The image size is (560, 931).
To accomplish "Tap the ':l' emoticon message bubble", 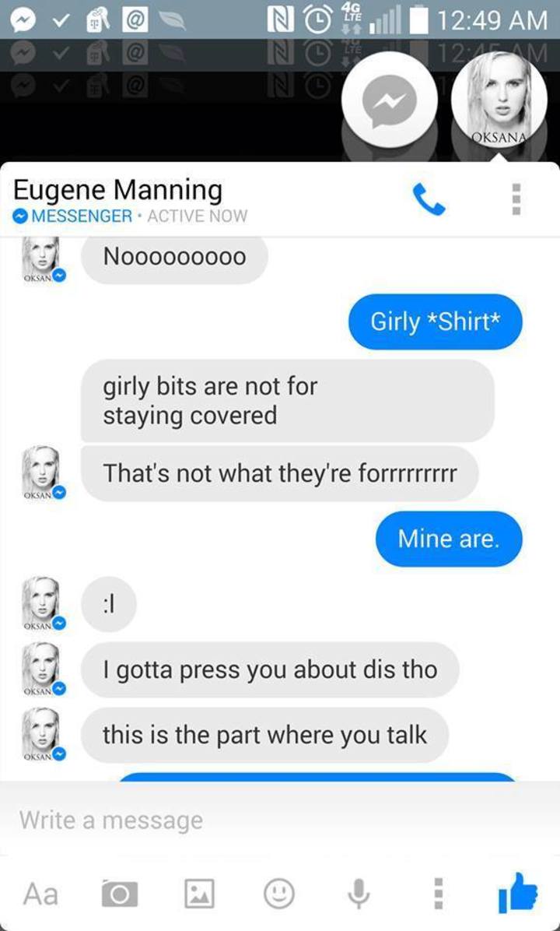I will pyautogui.click(x=109, y=604).
